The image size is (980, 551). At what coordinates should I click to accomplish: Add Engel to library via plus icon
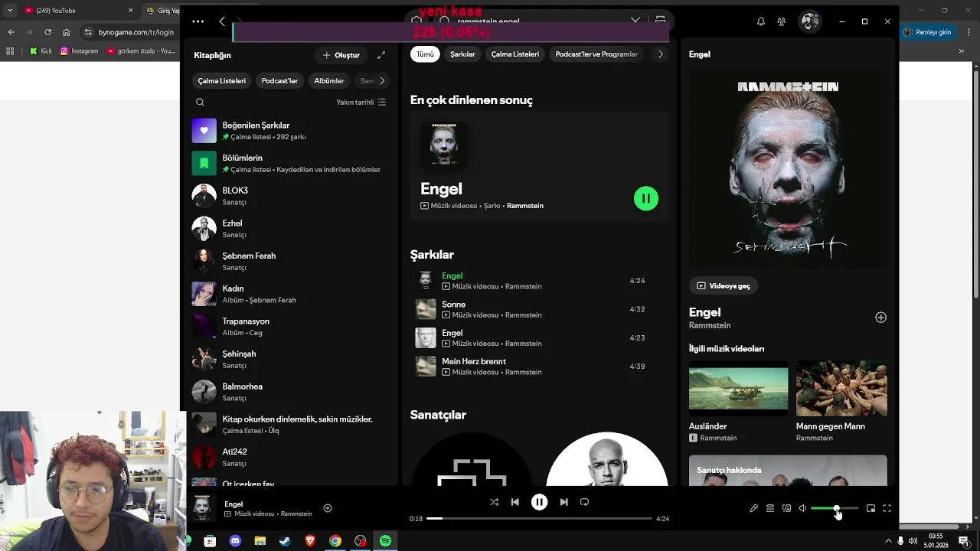[x=880, y=318]
